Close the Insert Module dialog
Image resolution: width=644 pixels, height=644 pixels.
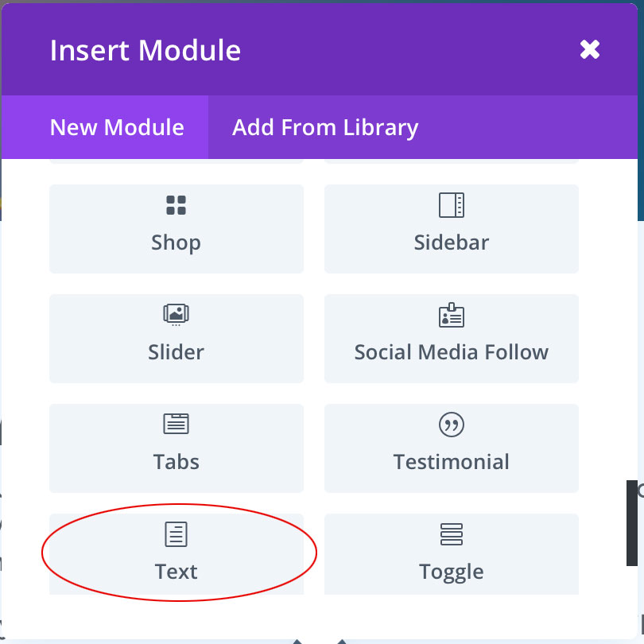tap(590, 49)
